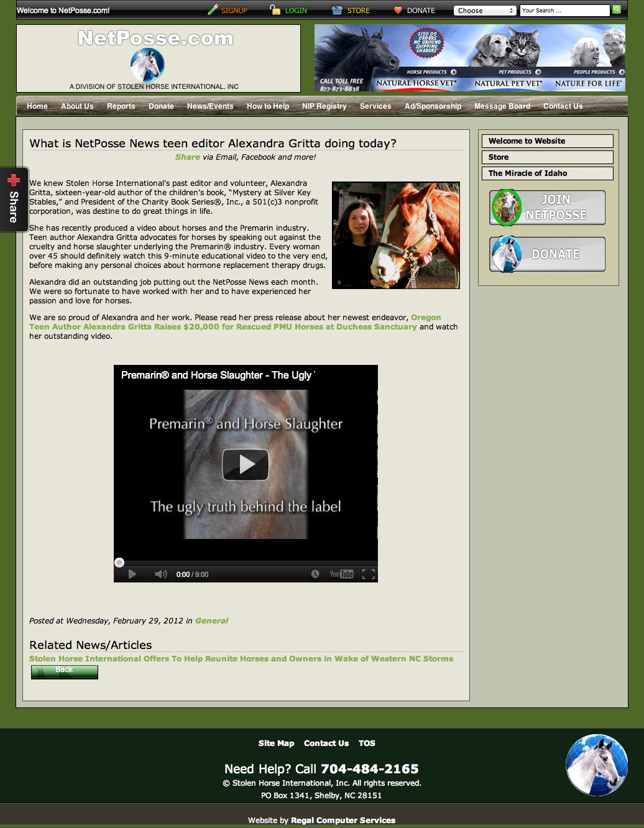The width and height of the screenshot is (644, 828).
Task: Open the General category link
Action: (x=211, y=620)
